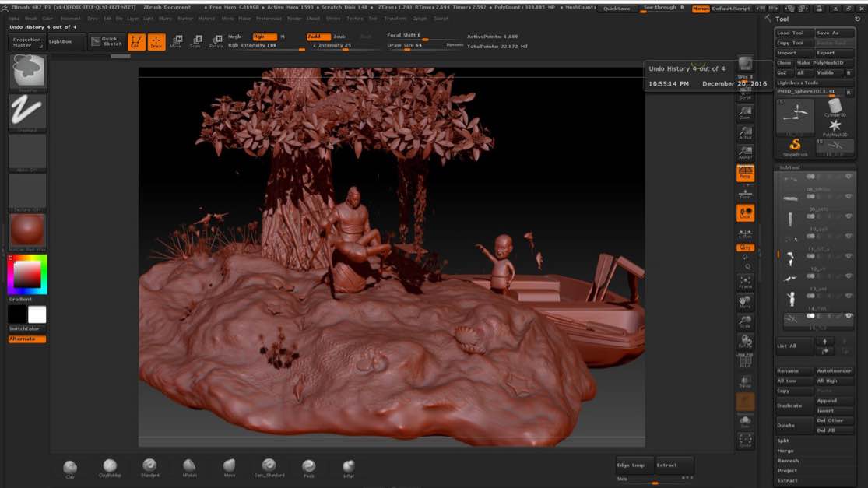Pick the hPolish brush
Viewport: 868px width, 488px height.
click(189, 468)
